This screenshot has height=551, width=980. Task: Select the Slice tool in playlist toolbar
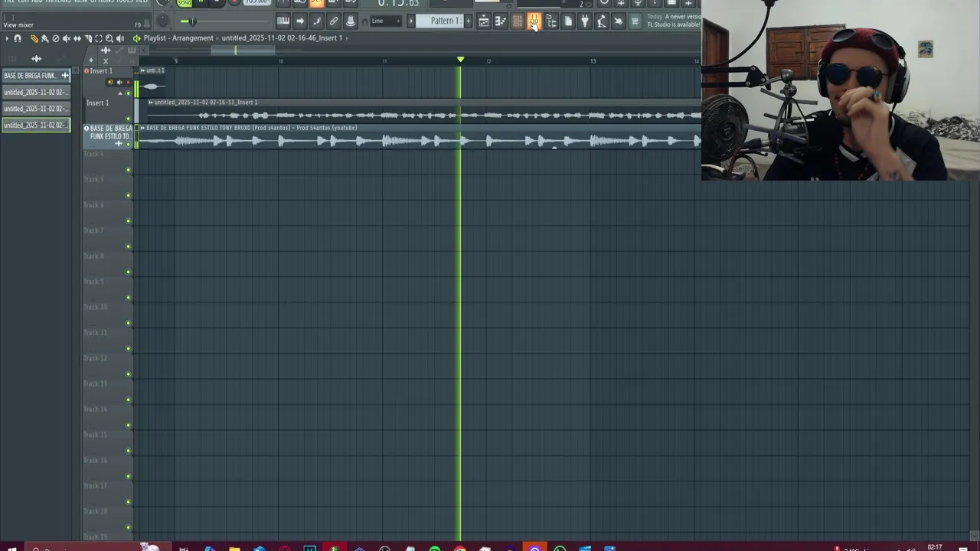88,38
